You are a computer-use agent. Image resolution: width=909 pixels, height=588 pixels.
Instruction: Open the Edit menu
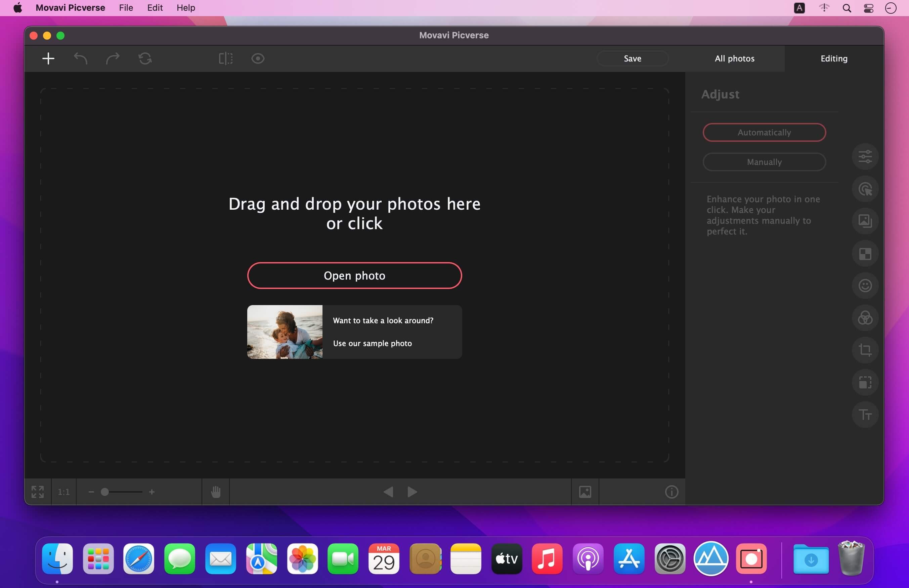[x=155, y=8]
